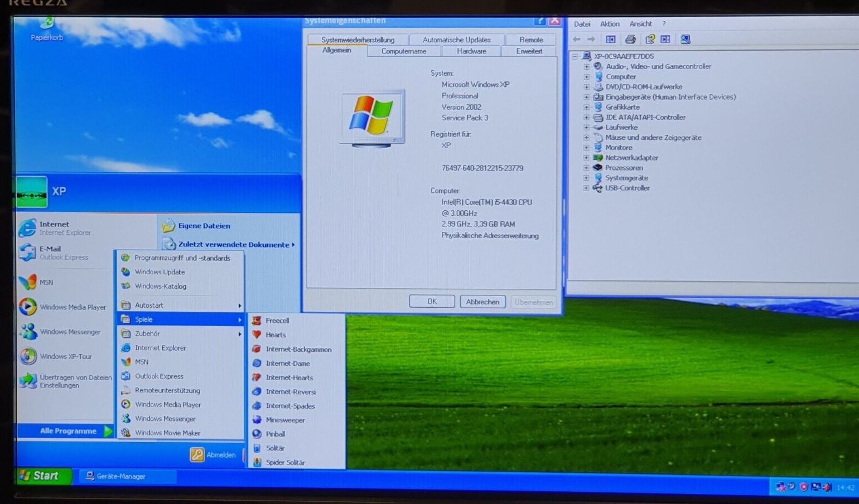The height and width of the screenshot is (504, 859).
Task: Click the help icon in Geräte-Manager toolbar
Action: [x=650, y=40]
